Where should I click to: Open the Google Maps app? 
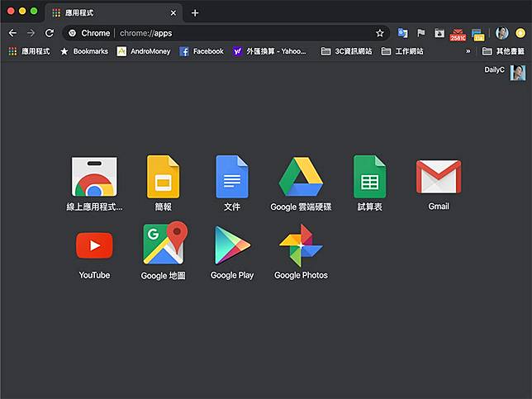click(163, 245)
